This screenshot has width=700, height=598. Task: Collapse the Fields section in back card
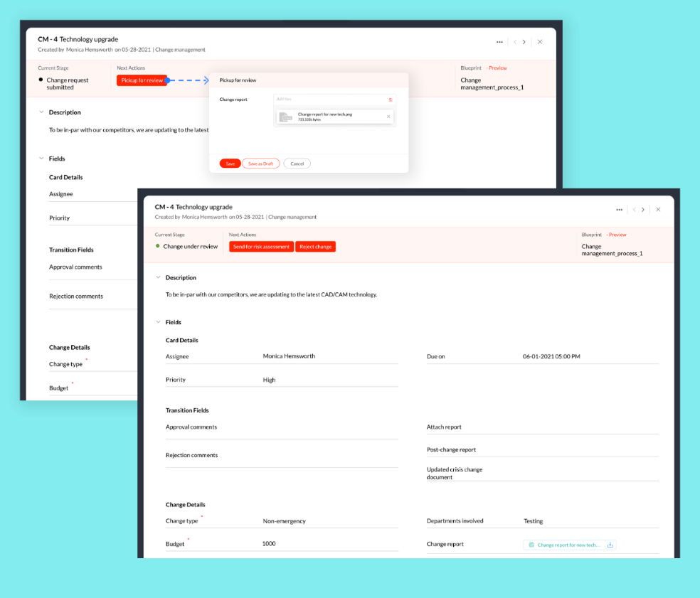(41, 159)
